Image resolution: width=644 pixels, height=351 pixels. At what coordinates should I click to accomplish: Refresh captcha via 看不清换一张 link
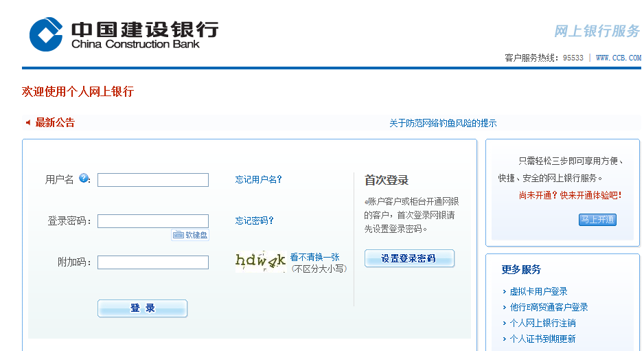(x=314, y=257)
